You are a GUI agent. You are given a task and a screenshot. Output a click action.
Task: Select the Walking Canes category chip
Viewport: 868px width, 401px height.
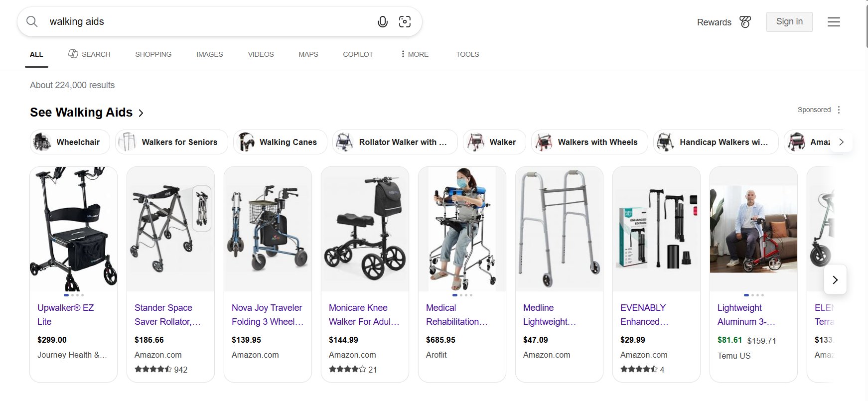click(280, 142)
